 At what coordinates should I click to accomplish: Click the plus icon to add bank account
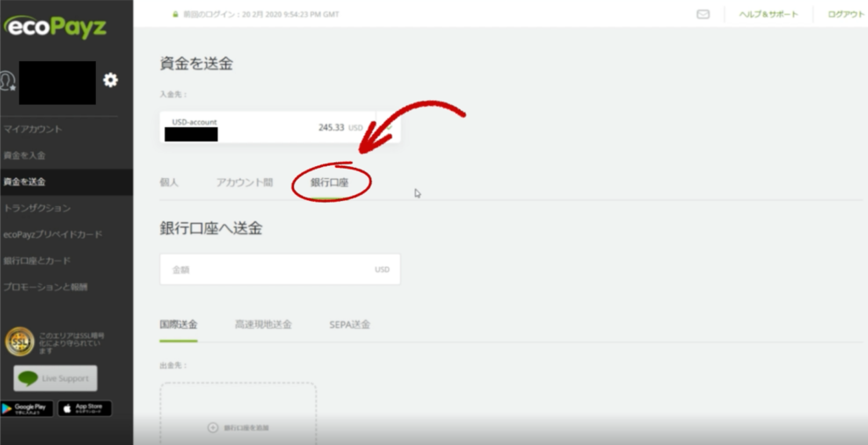213,427
